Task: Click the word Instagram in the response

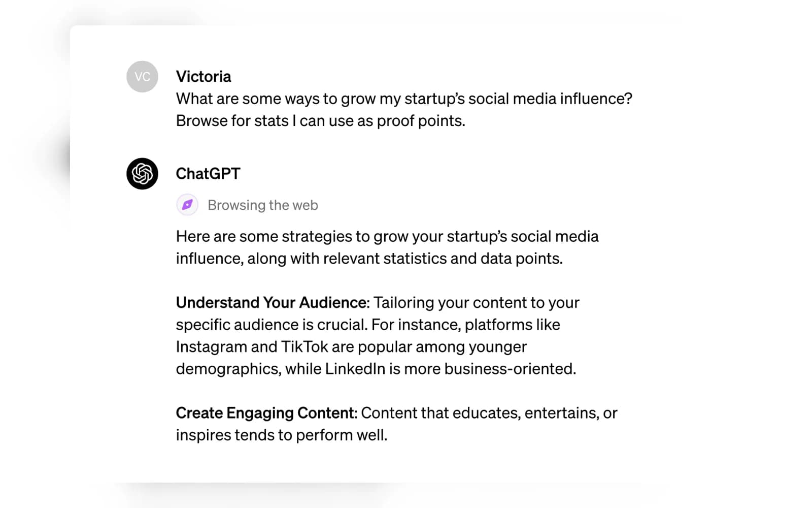Action: tap(211, 347)
